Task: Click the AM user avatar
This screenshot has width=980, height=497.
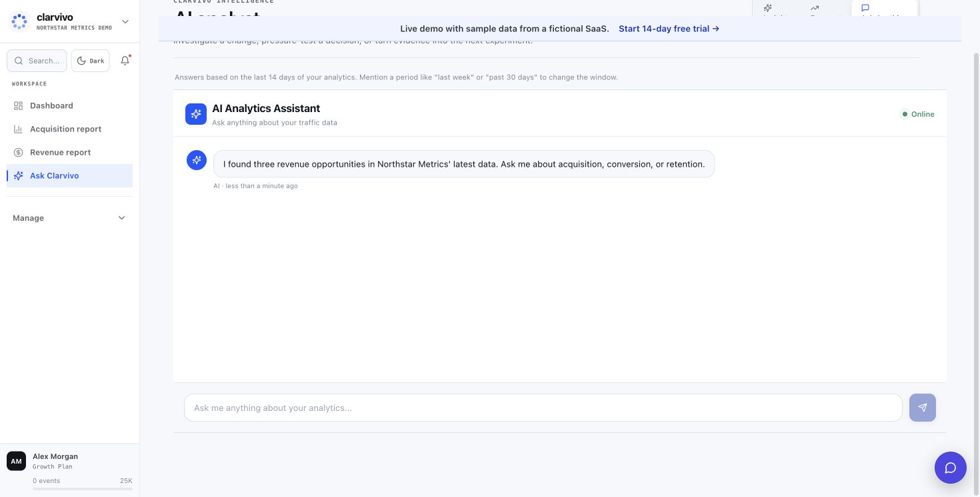Action: 16,461
